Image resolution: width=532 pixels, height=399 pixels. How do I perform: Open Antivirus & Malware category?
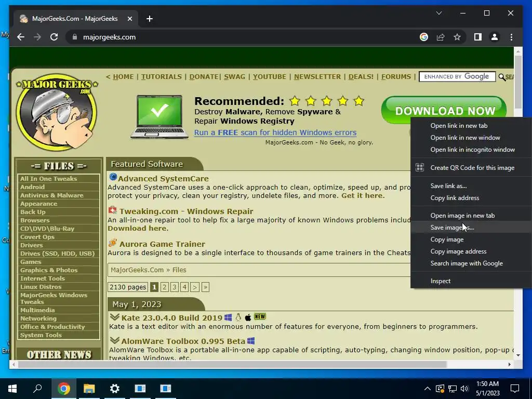(51, 195)
